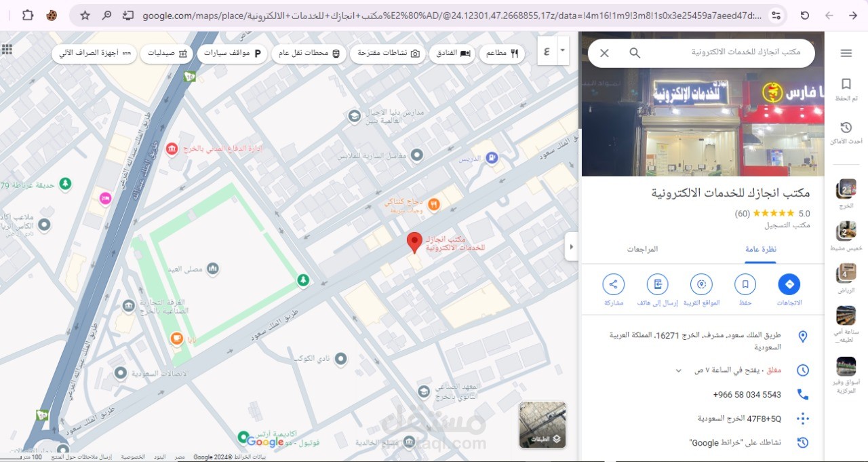
Task: Click the cookie extension icon in toolbar
Action: tap(52, 15)
